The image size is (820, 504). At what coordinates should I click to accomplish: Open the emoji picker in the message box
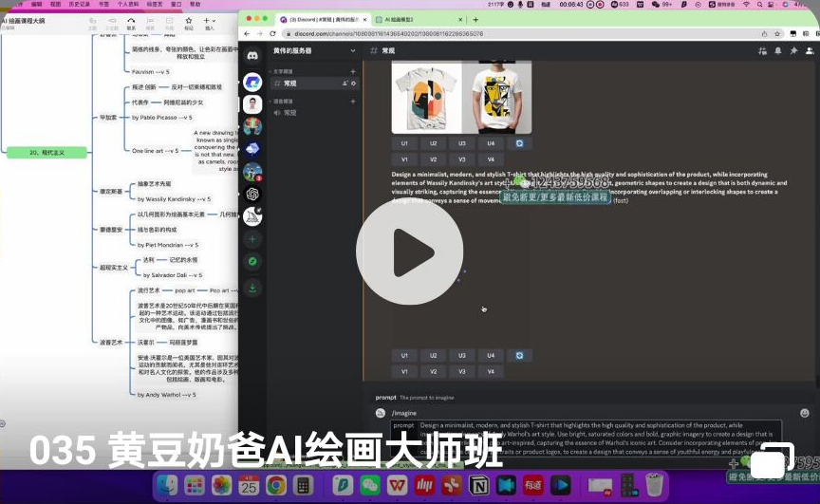(804, 413)
